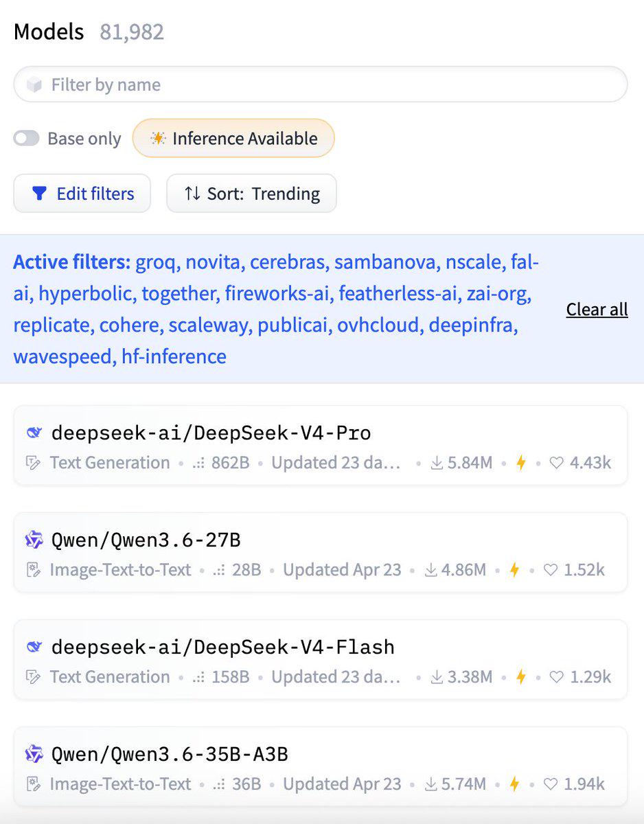
Task: Click the Clear all link
Action: [x=597, y=310]
